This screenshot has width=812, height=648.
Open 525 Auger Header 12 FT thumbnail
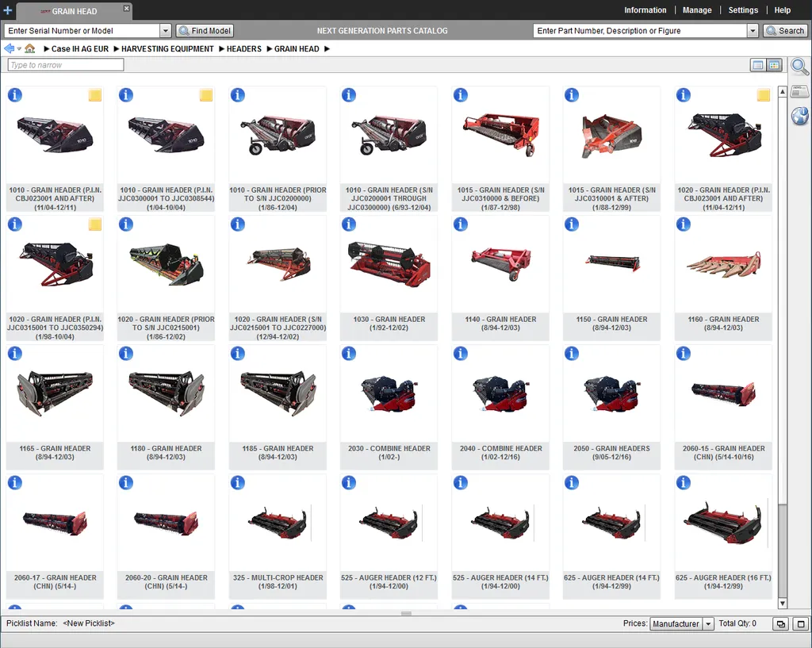point(389,522)
